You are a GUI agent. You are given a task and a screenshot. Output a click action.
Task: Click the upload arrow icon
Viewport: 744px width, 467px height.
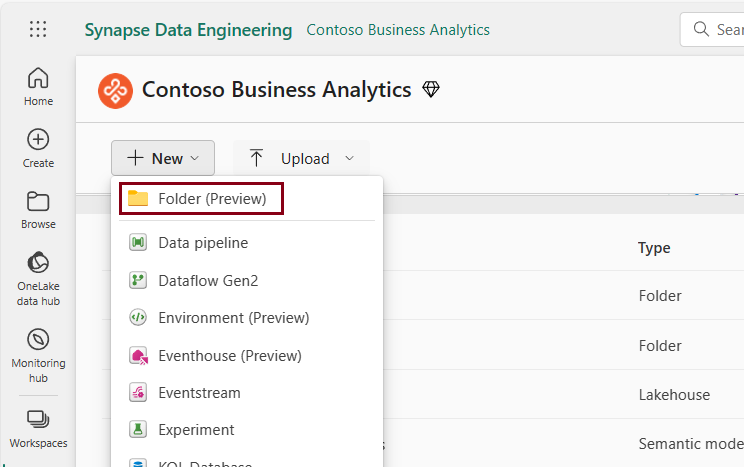(x=256, y=158)
